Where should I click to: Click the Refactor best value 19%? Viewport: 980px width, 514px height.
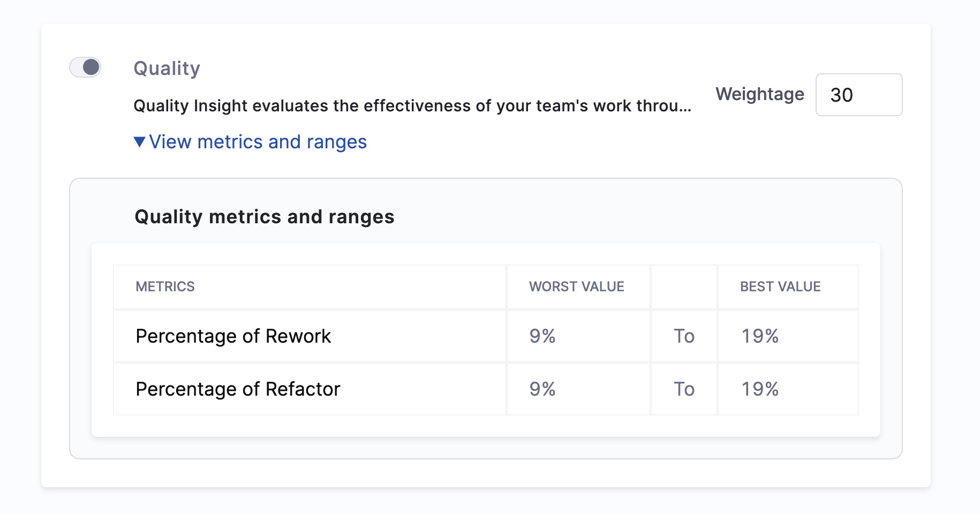(x=759, y=389)
